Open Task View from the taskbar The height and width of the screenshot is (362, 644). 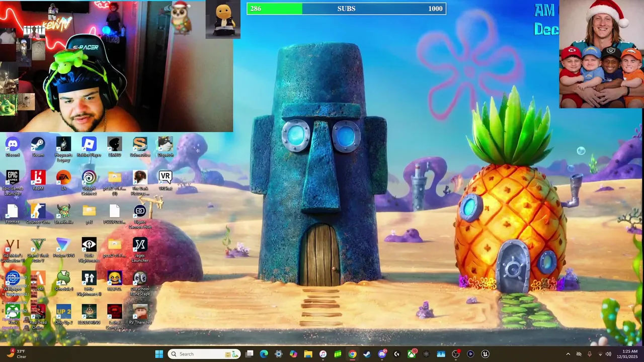pyautogui.click(x=249, y=354)
